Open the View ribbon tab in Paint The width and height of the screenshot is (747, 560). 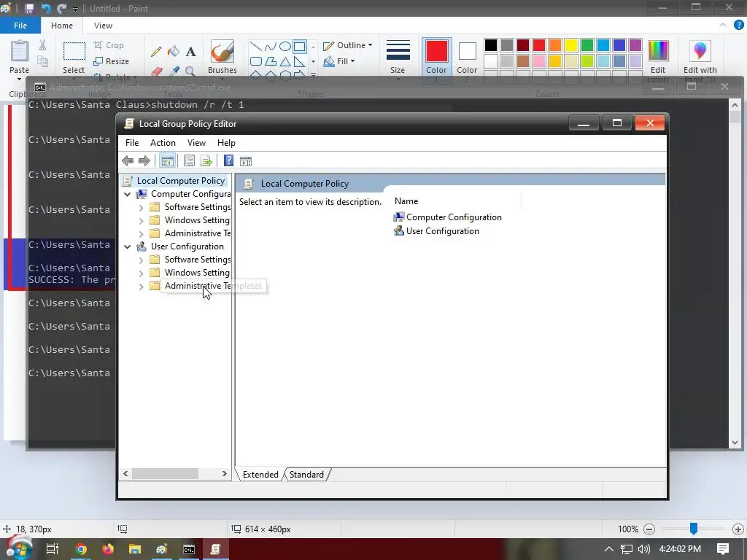tap(103, 26)
